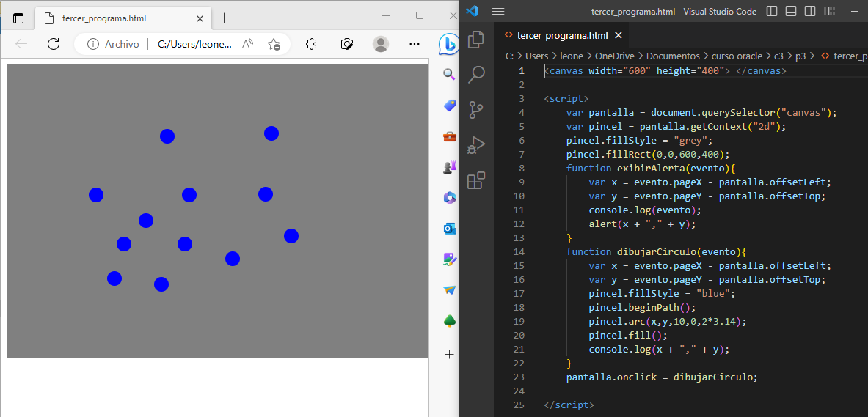
Task: Open the Run and Debug view
Action: [476, 145]
